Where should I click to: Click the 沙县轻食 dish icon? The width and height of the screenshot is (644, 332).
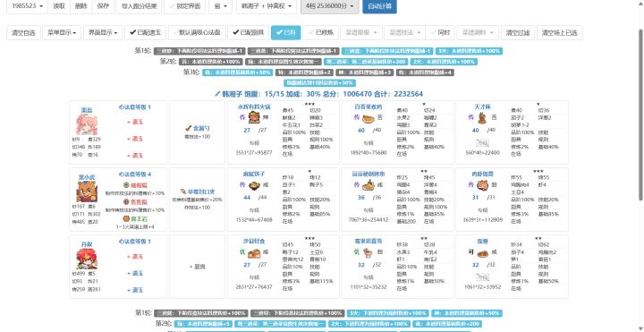pyautogui.click(x=254, y=252)
